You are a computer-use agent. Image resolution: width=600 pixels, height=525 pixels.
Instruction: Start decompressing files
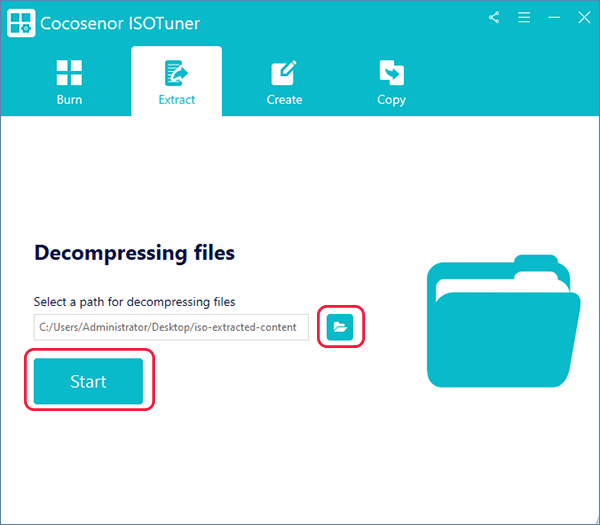pos(88,381)
